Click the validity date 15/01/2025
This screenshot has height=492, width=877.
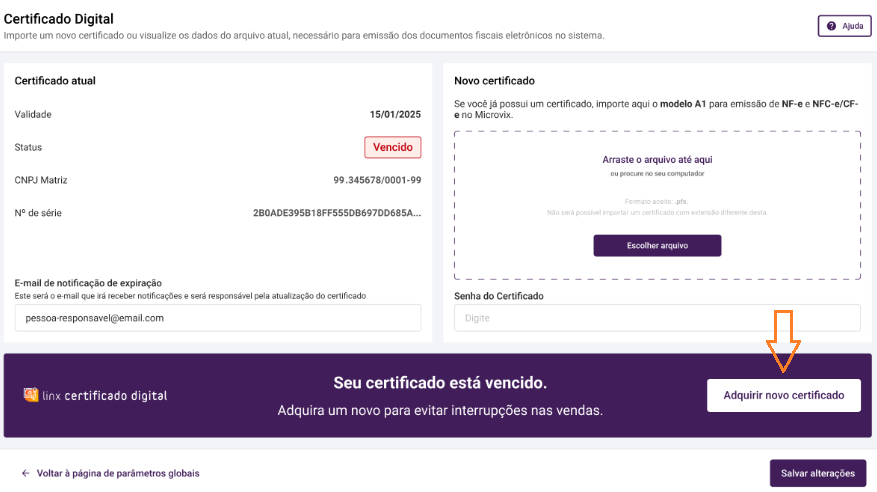(395, 114)
